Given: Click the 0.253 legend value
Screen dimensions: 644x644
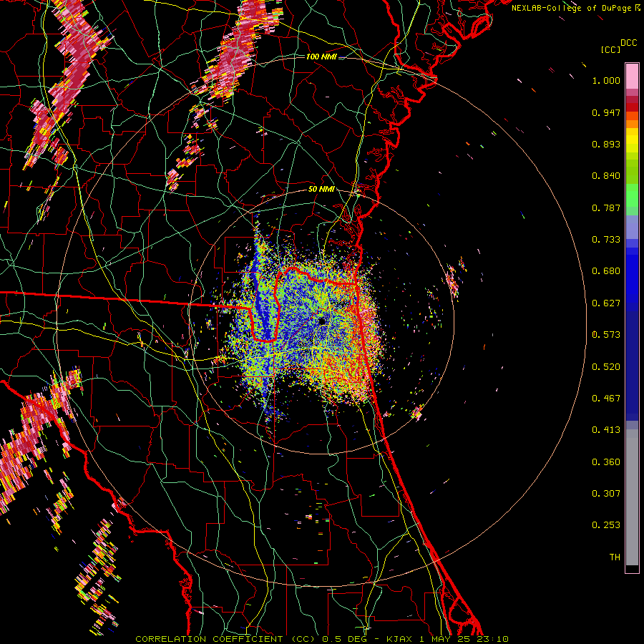Looking at the screenshot, I should pyautogui.click(x=606, y=525).
